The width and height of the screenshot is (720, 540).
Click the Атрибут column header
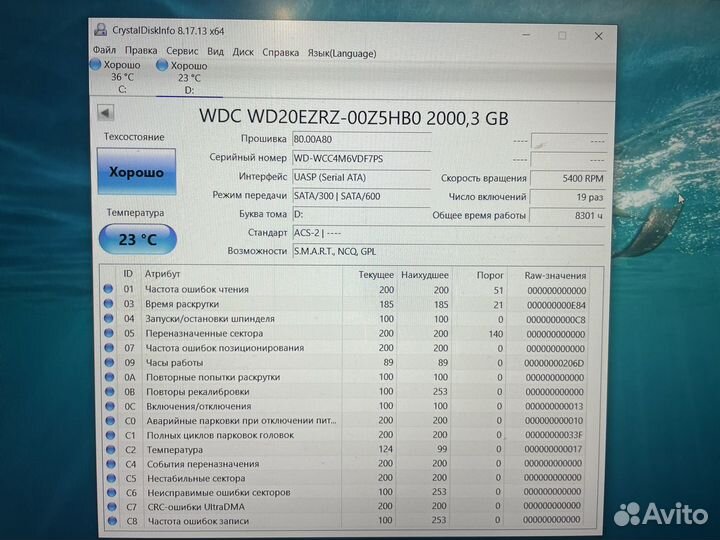point(163,274)
